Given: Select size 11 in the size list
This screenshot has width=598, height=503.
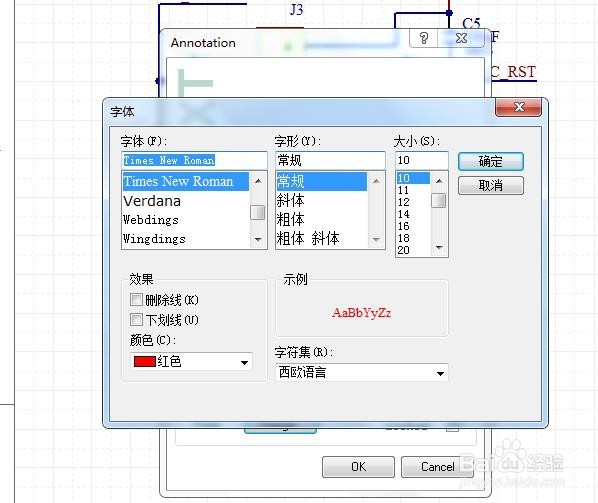Looking at the screenshot, I should pyautogui.click(x=413, y=190).
